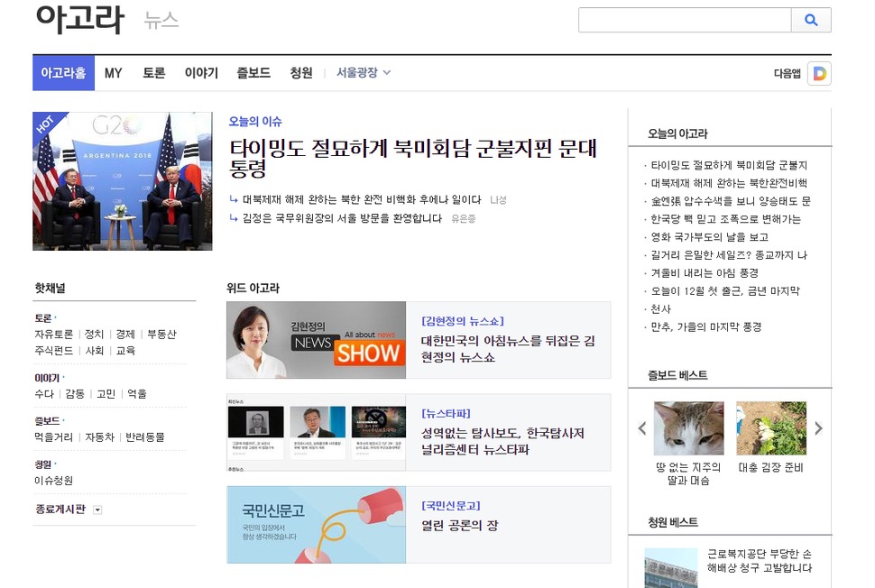Open the 자동차 channel

coord(99,437)
